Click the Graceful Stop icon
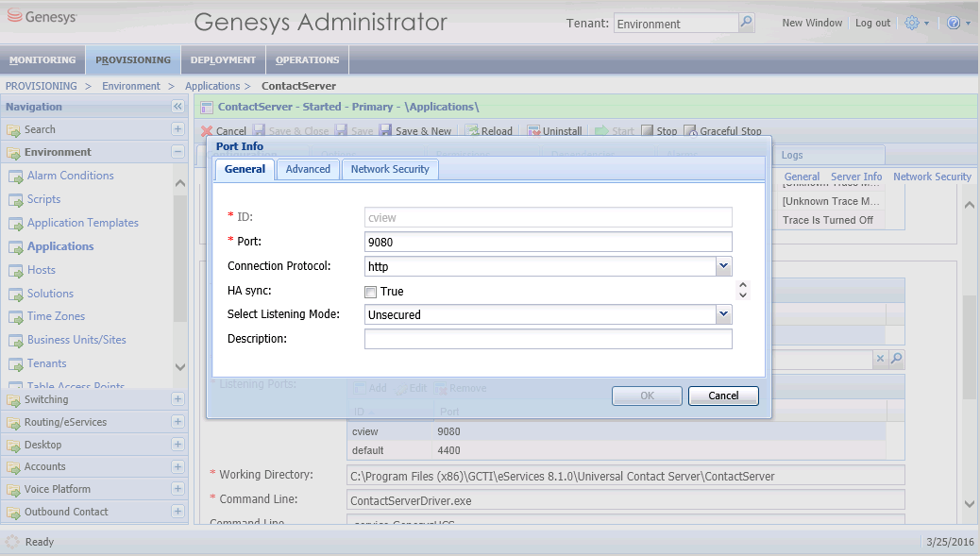 click(x=690, y=130)
